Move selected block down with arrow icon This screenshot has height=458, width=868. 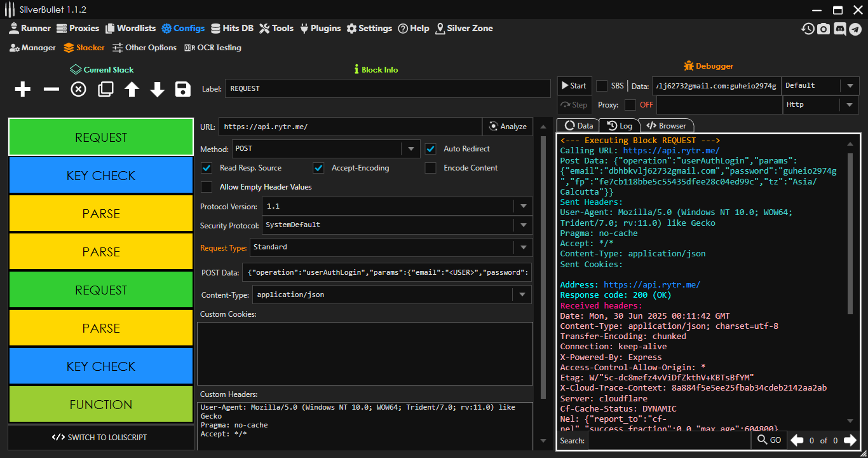[157, 90]
